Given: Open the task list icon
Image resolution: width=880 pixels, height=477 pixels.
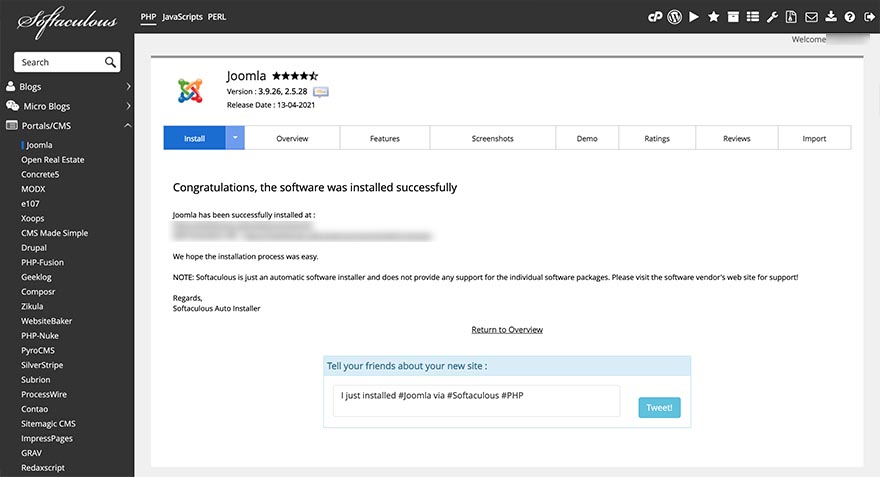Looking at the screenshot, I should click(x=753, y=17).
